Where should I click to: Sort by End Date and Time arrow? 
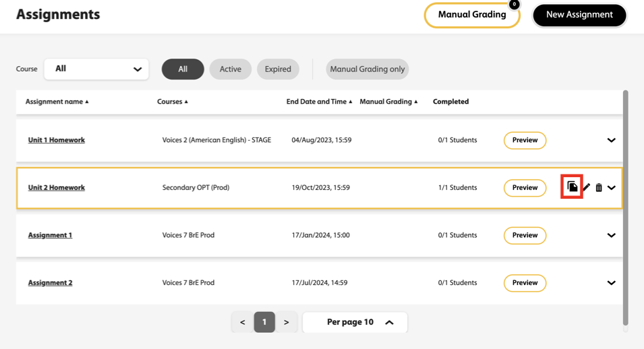(351, 102)
